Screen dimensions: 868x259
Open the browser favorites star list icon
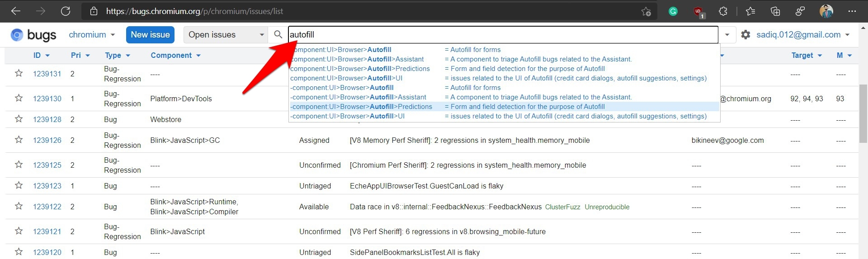(750, 11)
